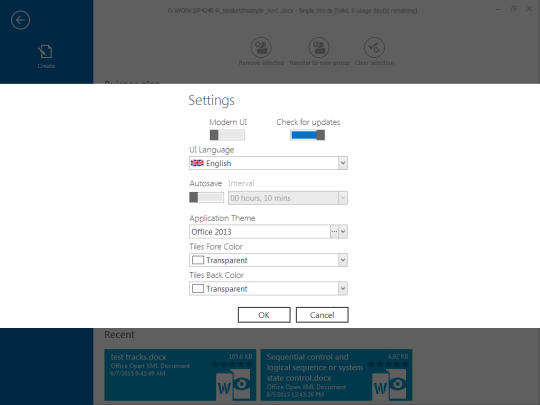Click the Remove selected icon
Screen dimensions: 540x405
(261, 48)
